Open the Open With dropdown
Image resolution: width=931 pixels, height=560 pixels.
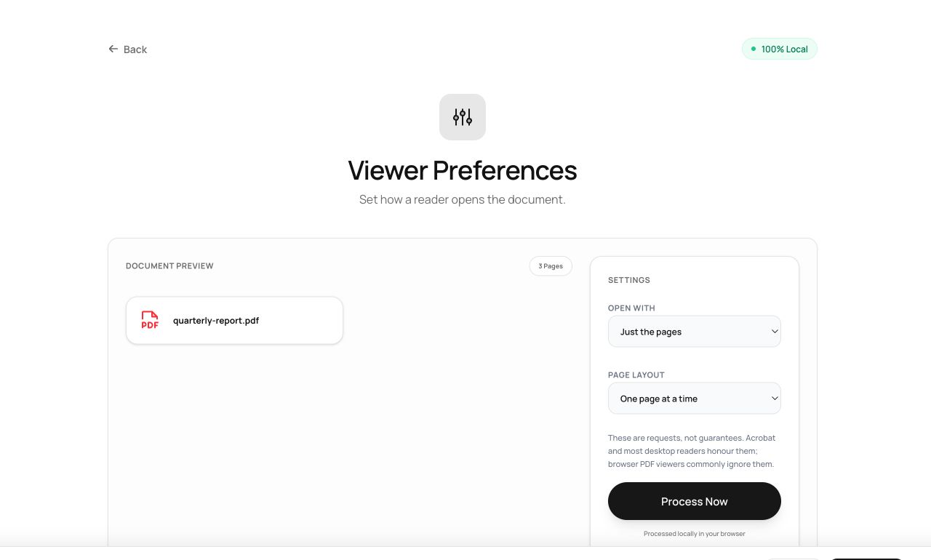coord(695,332)
